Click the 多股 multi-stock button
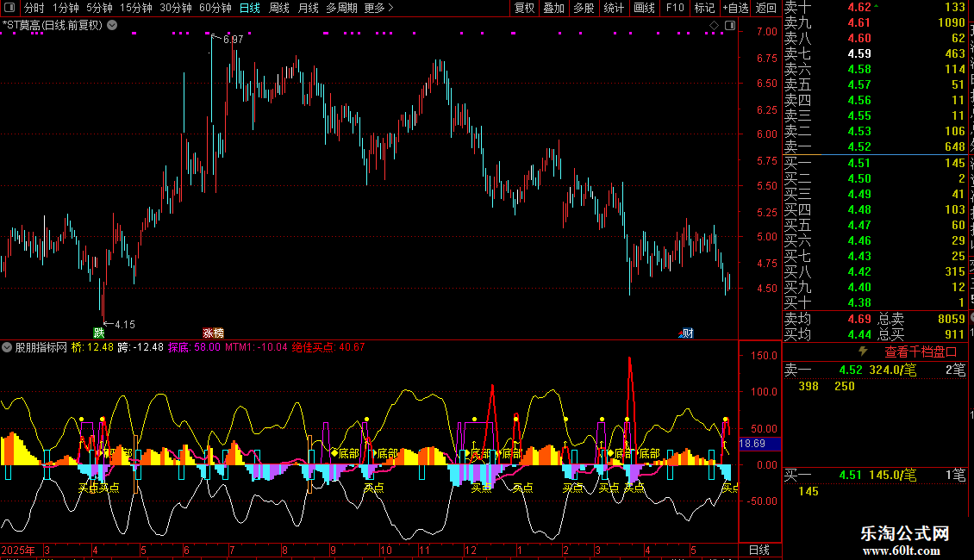Screen dimensions: 974x560 [x=584, y=8]
